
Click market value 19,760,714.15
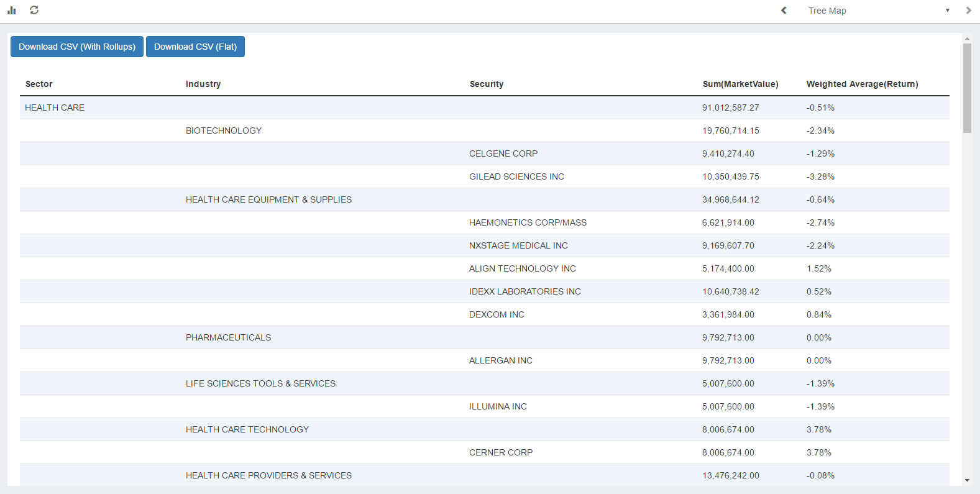pos(731,130)
